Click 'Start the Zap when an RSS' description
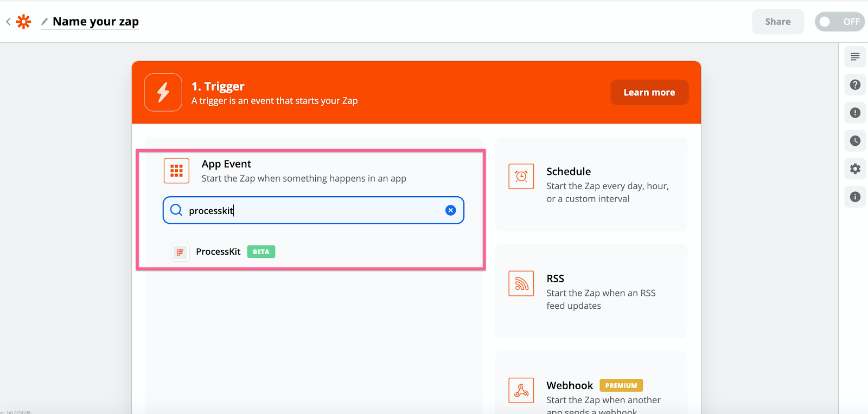 [601, 299]
